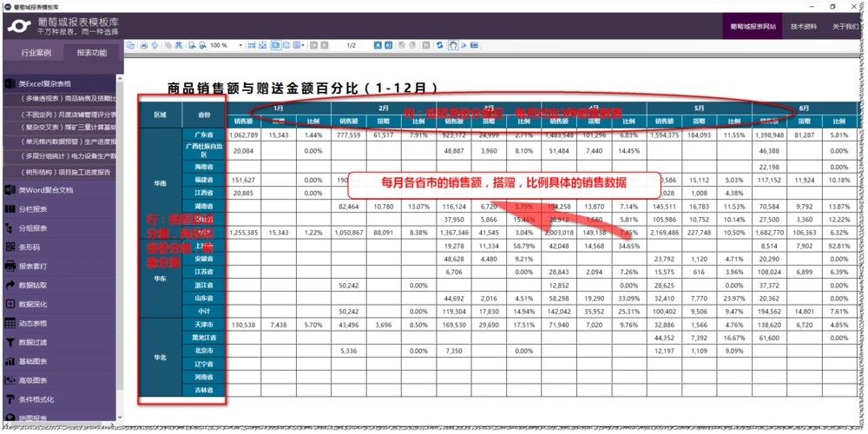The width and height of the screenshot is (868, 434).
Task: Open the 技术资料 top menu
Action: point(803,26)
